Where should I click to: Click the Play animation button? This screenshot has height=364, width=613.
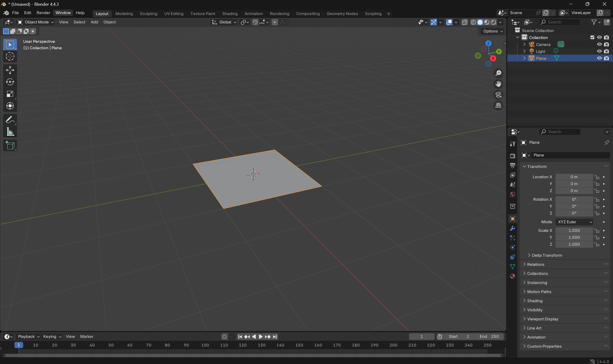(x=261, y=336)
